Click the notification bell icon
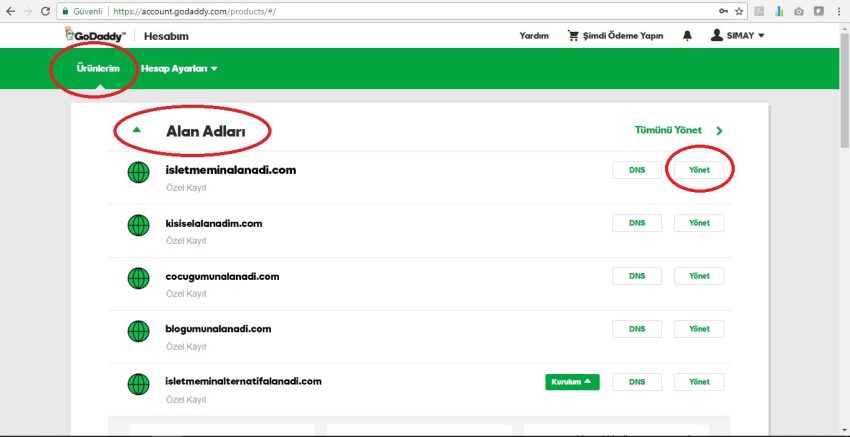 click(687, 36)
